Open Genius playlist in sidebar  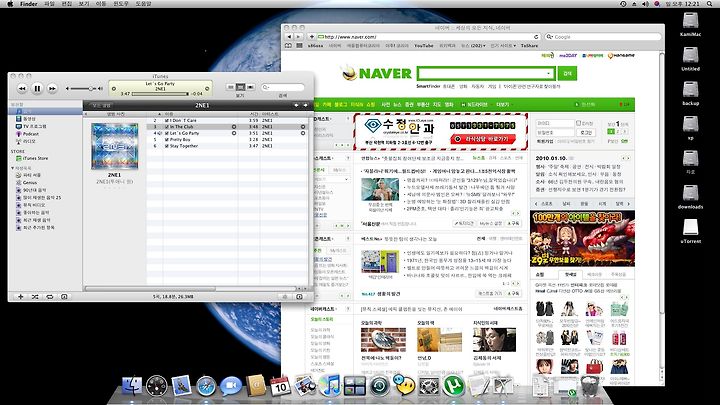pos(27,182)
